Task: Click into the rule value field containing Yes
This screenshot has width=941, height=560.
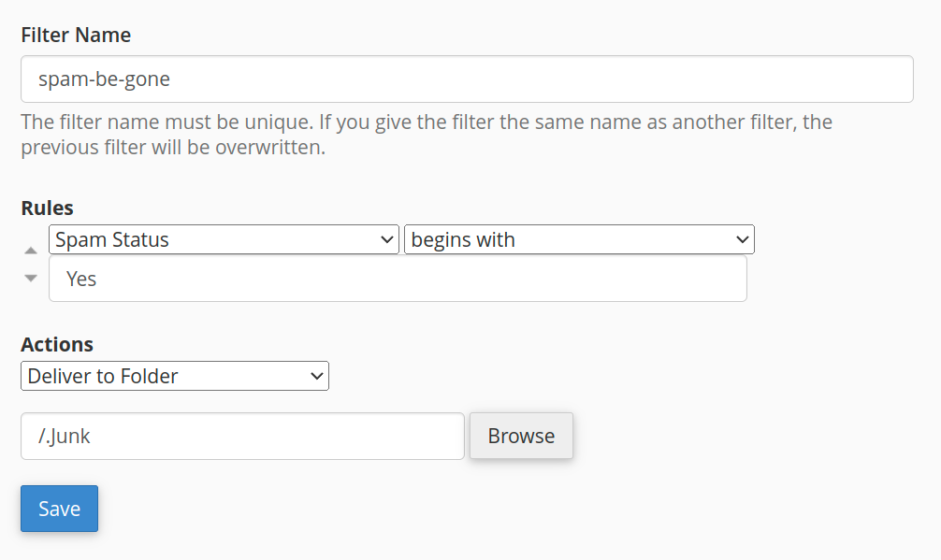Action: (x=398, y=279)
